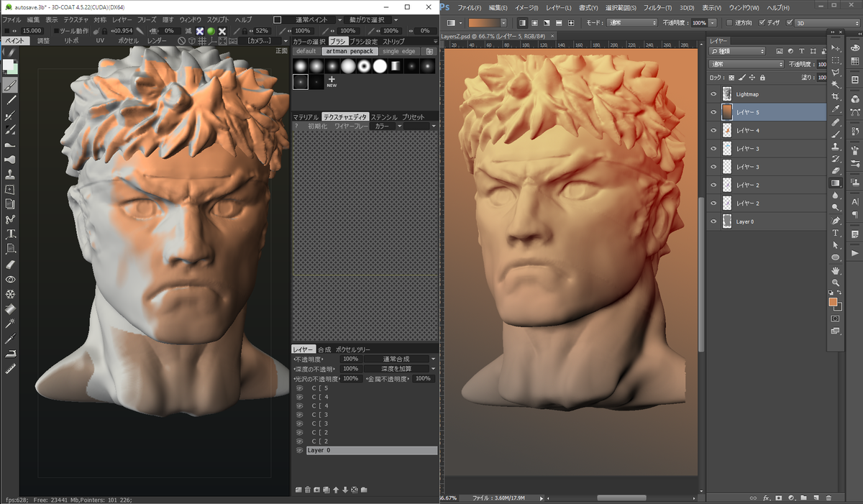Select the default brush pack button
The height and width of the screenshot is (504, 863).
306,51
